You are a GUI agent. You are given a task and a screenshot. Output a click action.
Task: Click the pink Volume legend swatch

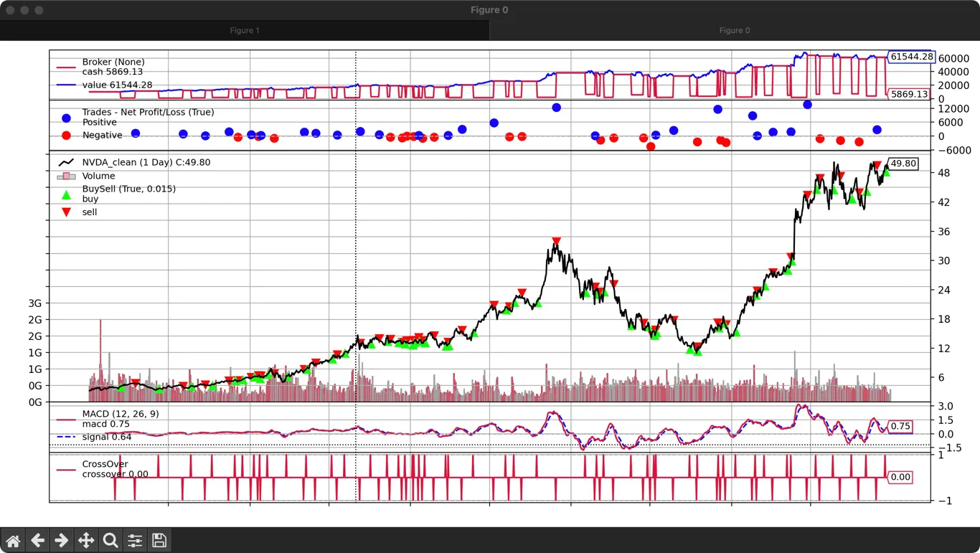(x=66, y=176)
